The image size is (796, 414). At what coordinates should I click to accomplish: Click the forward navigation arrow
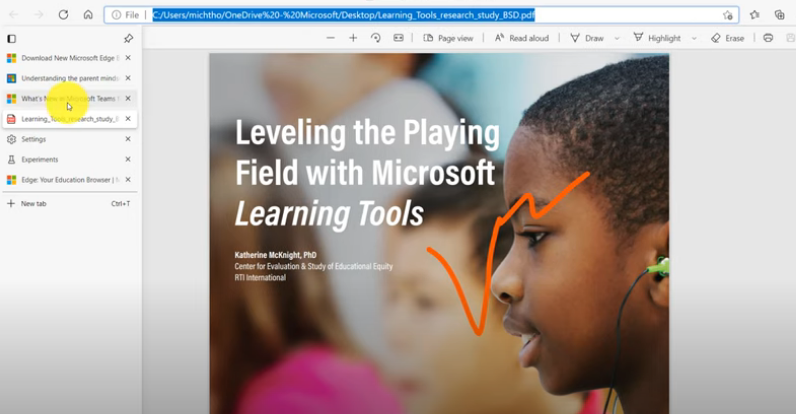point(39,15)
